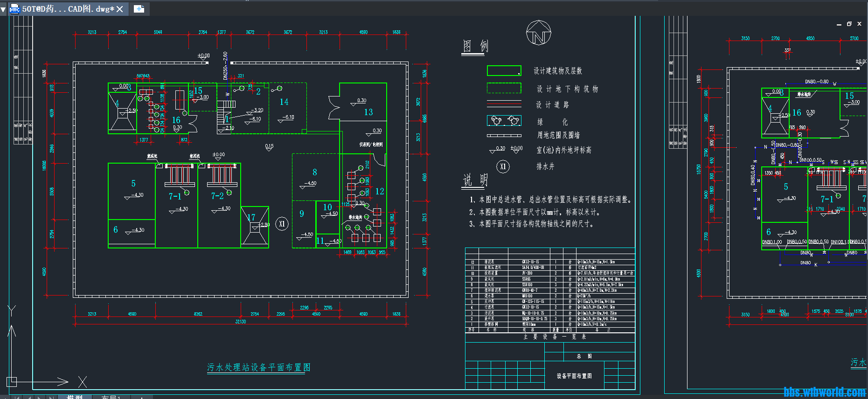868x399 pixels.
Task: Click the DWG file icon on the tab
Action: pyautogui.click(x=15, y=9)
